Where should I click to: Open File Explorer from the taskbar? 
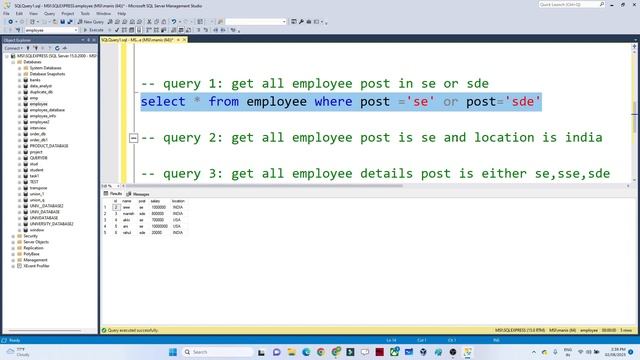tap(291, 352)
